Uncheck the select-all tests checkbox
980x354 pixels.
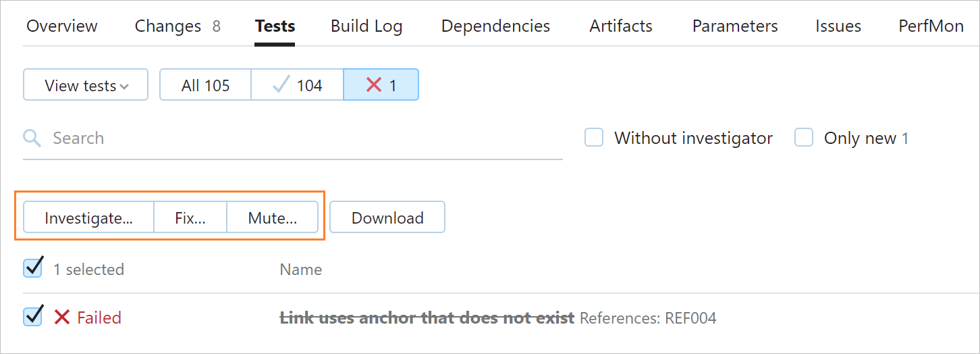point(32,268)
